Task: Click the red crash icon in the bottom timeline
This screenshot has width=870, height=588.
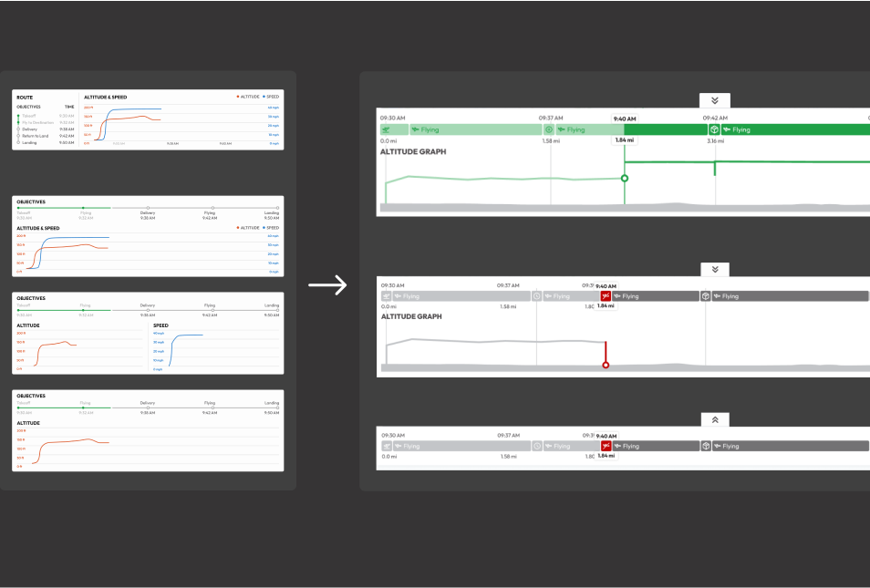Action: click(606, 446)
